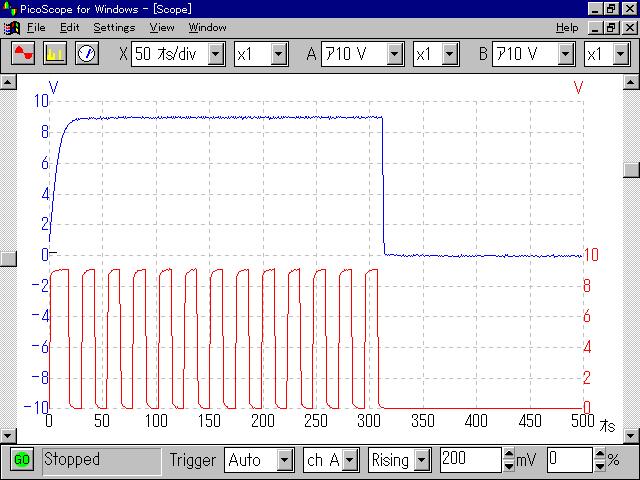Screen dimensions: 640x480
Task: Close the inner Scope document window
Action: [629, 28]
